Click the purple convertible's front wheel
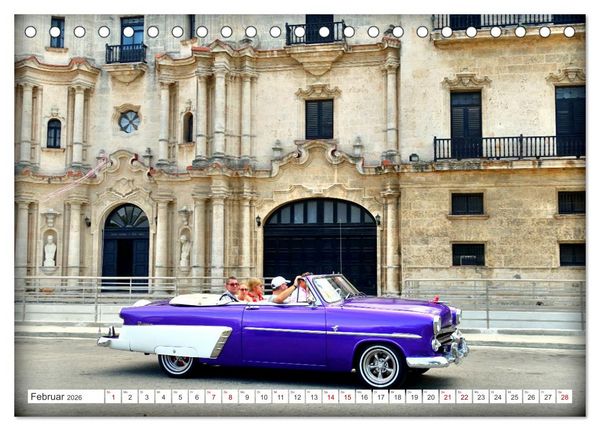The image size is (600, 431). [379, 366]
